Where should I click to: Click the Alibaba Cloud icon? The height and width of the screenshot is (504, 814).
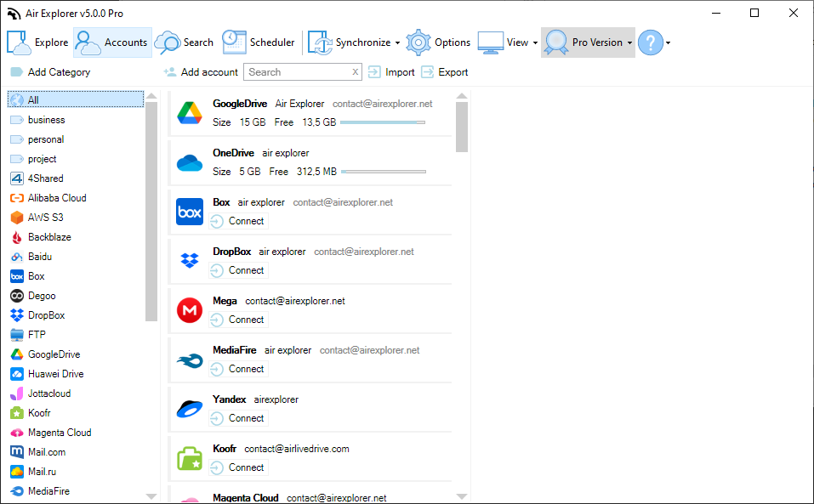point(17,198)
